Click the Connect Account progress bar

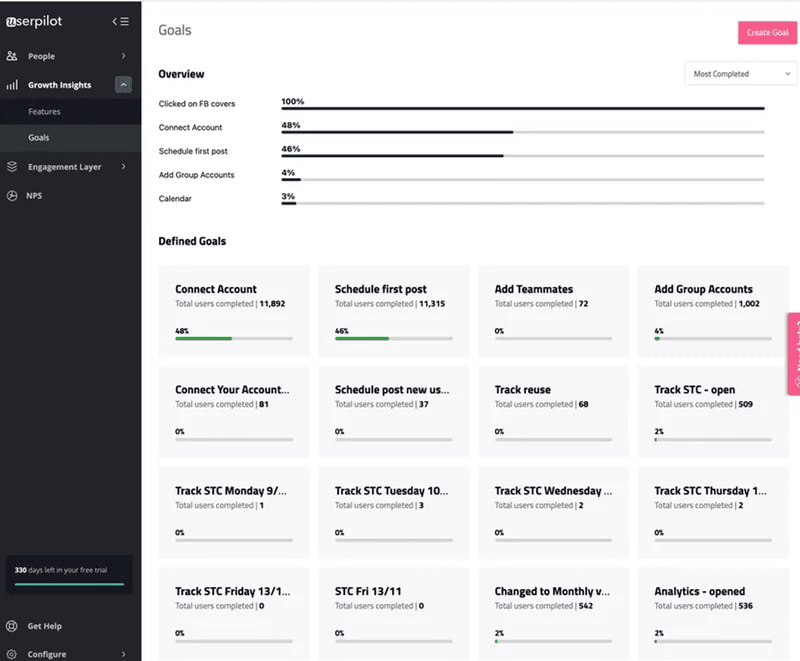400,132
